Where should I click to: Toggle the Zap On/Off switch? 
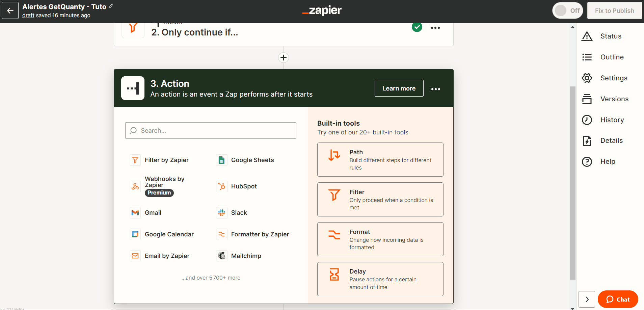pyautogui.click(x=568, y=11)
